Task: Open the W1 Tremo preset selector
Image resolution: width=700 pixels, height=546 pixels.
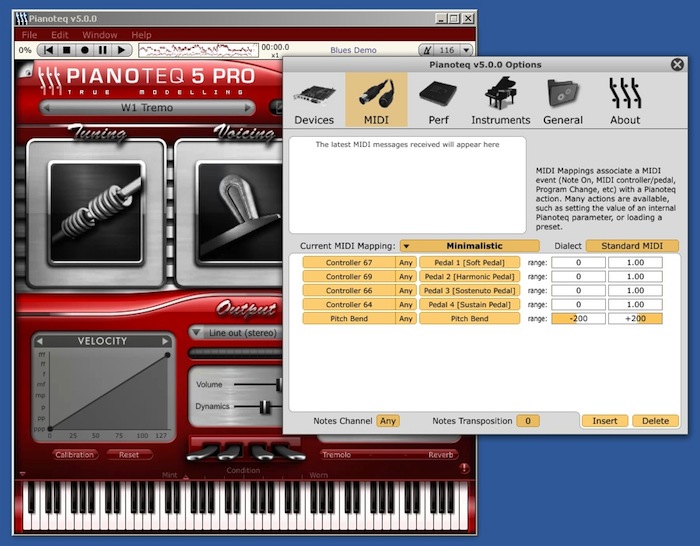Action: pos(147,108)
